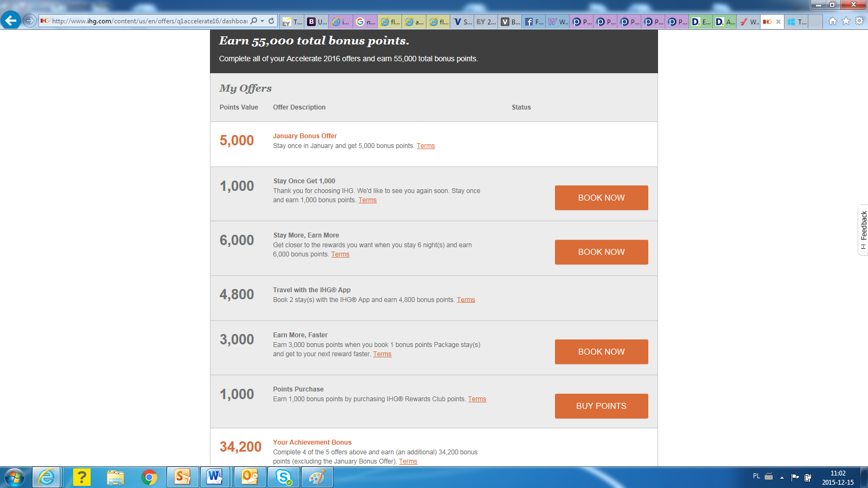Launch Google Chrome from the taskbar
The width and height of the screenshot is (868, 488).
pyautogui.click(x=149, y=478)
